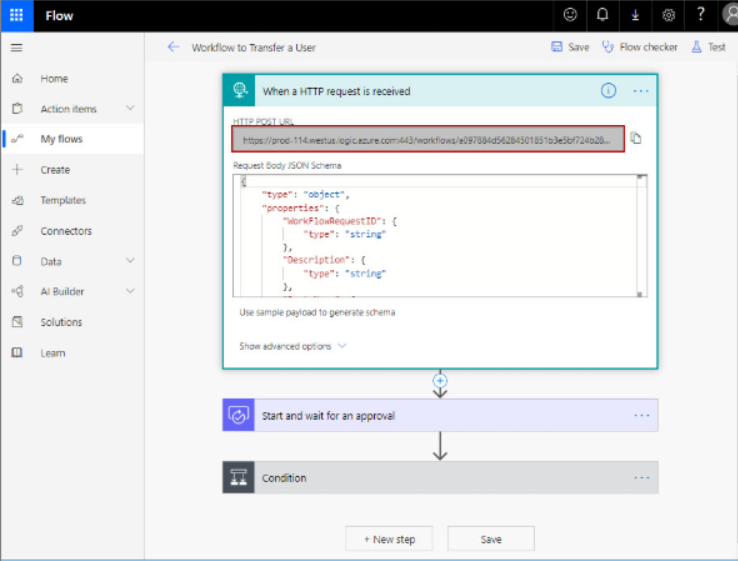Click the Condition step icon
Screen dimensions: 738x561
coord(239,477)
